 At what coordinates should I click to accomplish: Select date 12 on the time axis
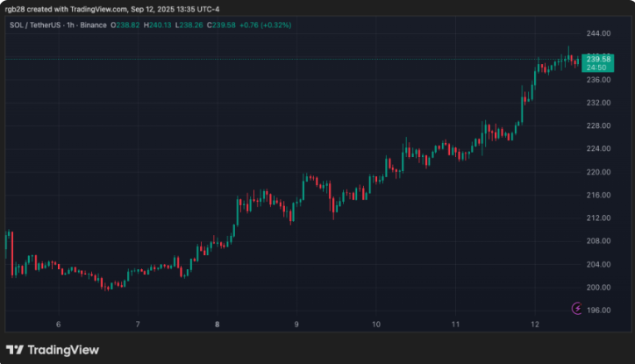pyautogui.click(x=534, y=325)
